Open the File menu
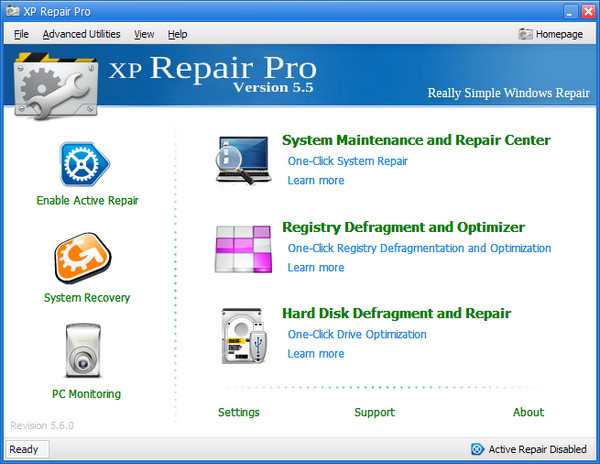 click(22, 34)
